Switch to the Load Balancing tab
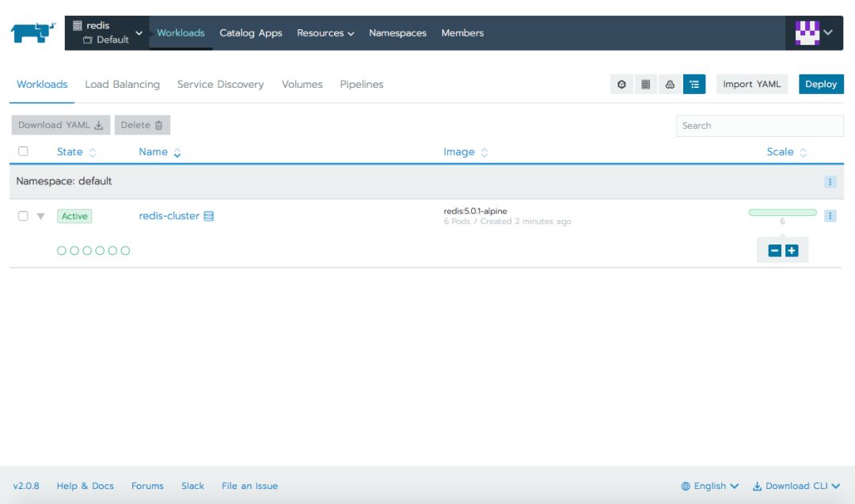 pyautogui.click(x=122, y=85)
